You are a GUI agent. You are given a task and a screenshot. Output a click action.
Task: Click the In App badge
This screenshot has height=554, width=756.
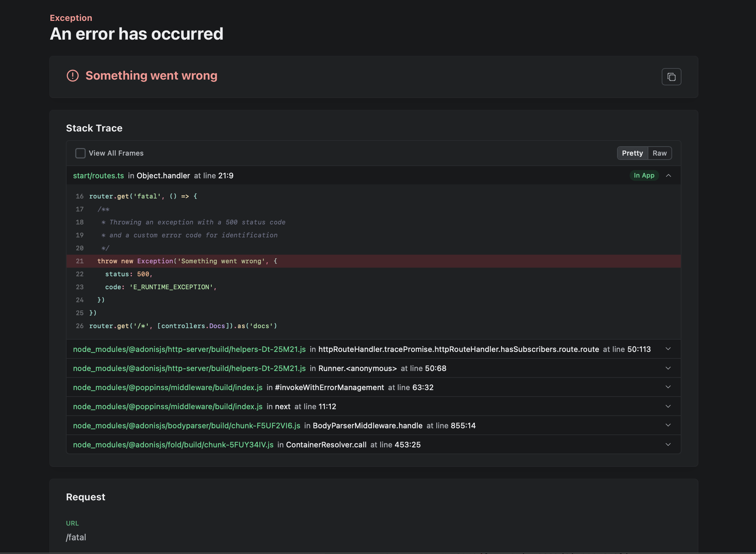644,175
